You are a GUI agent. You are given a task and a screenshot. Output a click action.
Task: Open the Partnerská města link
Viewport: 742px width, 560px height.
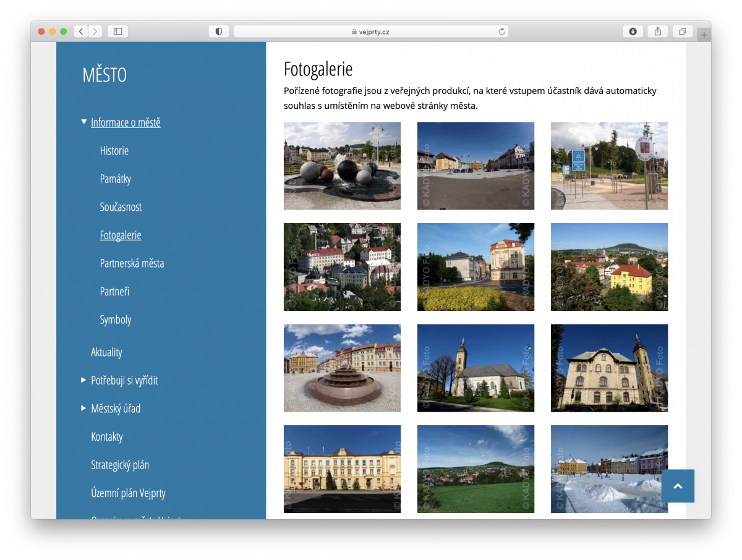click(132, 263)
